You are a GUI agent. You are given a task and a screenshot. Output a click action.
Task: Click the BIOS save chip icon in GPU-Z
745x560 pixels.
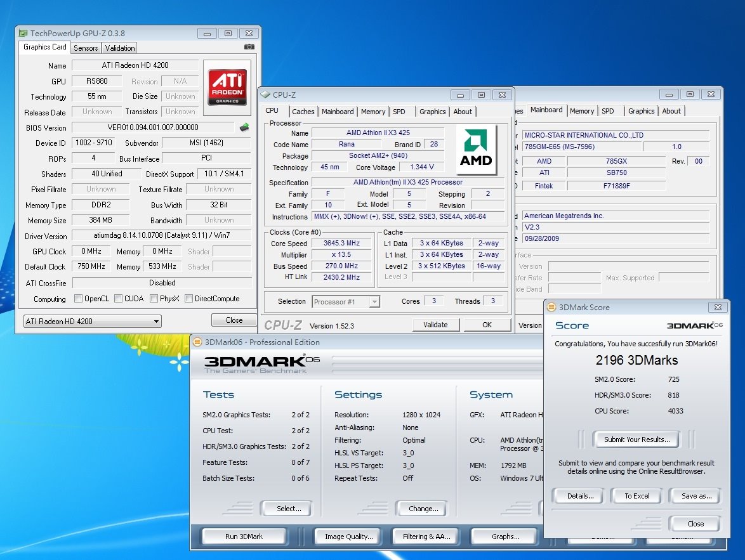click(x=244, y=127)
